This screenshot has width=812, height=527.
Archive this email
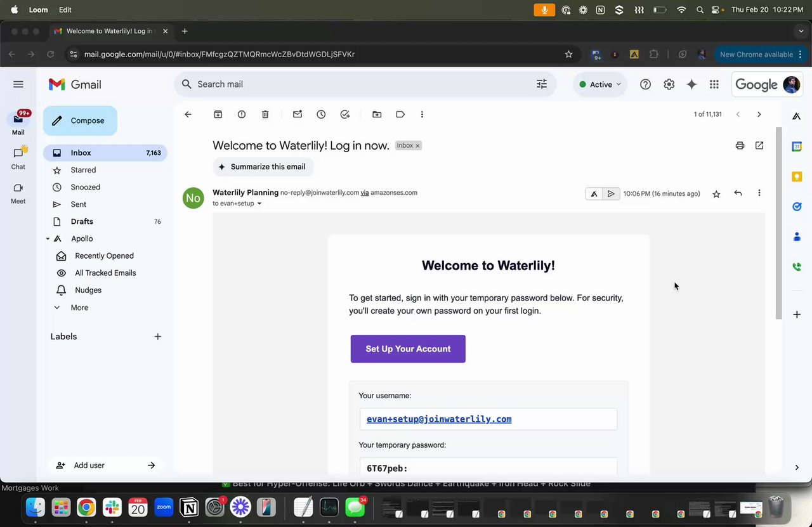point(218,114)
